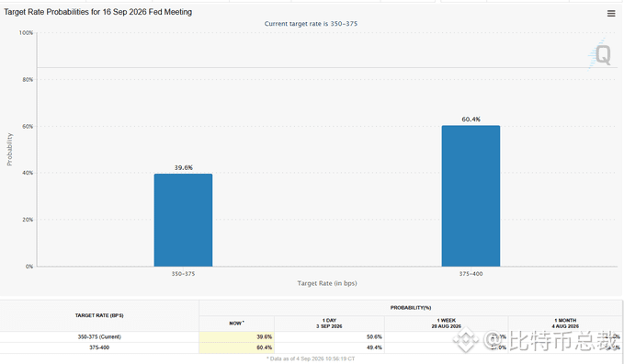Click the 1 MONTH 4 AUG 2026 column header

[x=565, y=324]
